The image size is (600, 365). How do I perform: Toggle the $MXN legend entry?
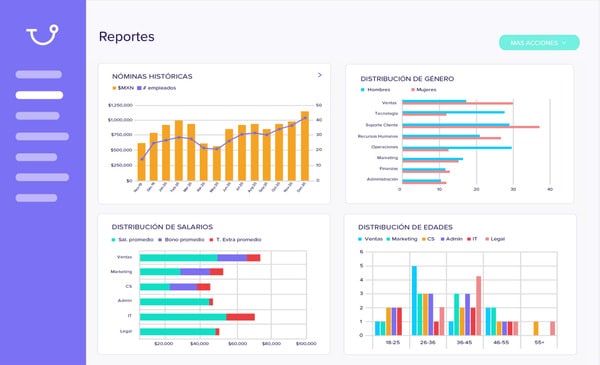pyautogui.click(x=123, y=88)
